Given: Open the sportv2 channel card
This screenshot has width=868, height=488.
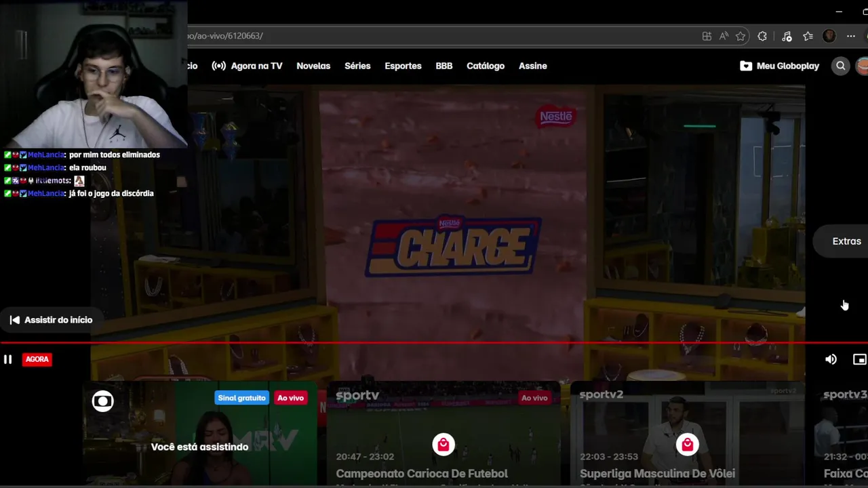Looking at the screenshot, I should pyautogui.click(x=688, y=434).
